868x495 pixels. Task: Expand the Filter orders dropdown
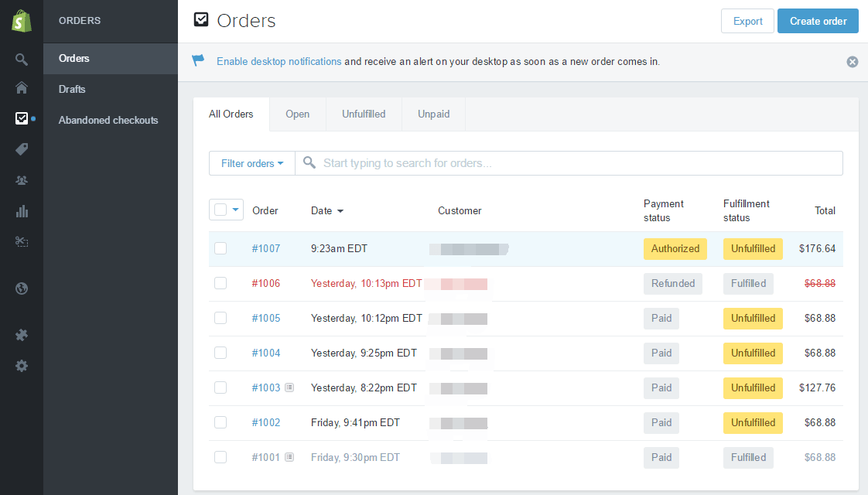pos(252,163)
